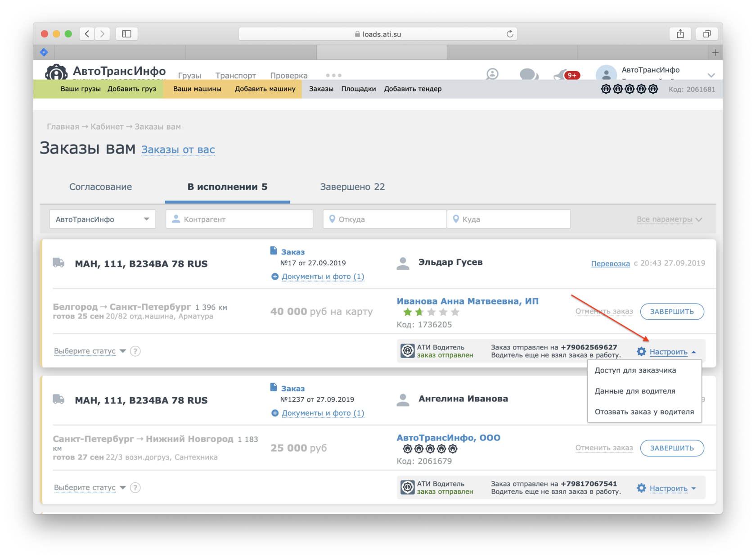Open the Safari share button
Image resolution: width=756 pixels, height=558 pixels.
pos(680,34)
